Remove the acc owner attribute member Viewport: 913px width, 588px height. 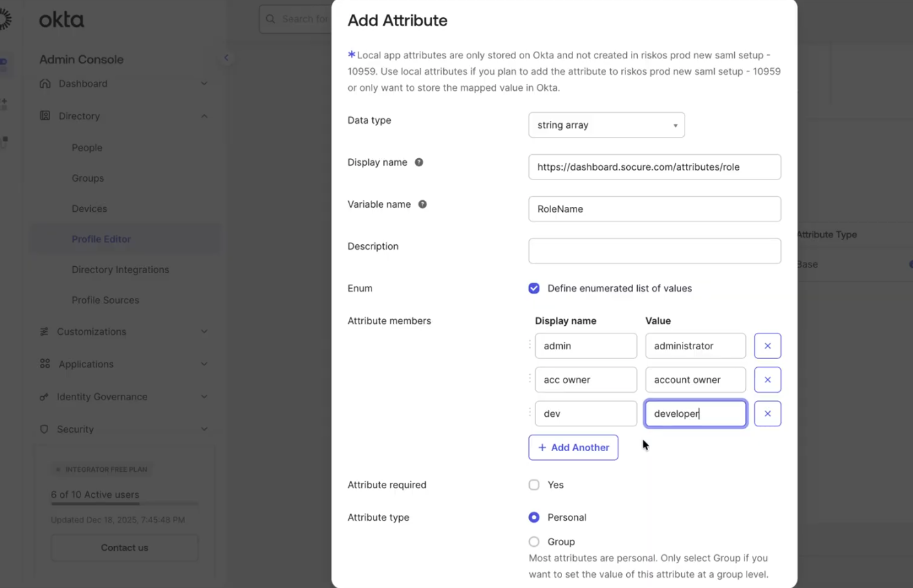[x=767, y=380]
